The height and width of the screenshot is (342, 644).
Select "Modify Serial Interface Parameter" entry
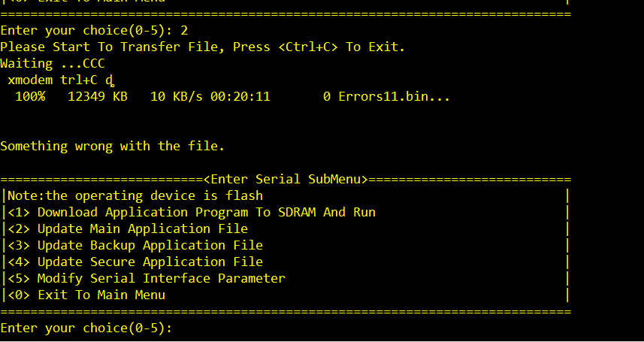(161, 278)
